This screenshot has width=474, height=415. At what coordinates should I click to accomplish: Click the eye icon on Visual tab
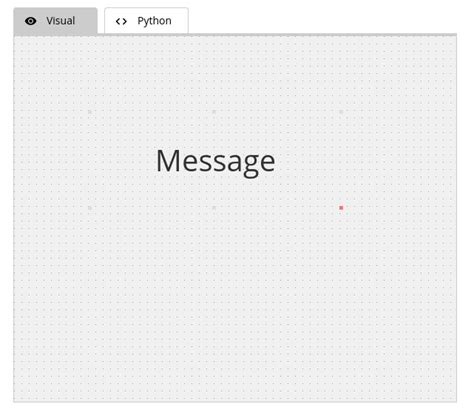pos(31,21)
